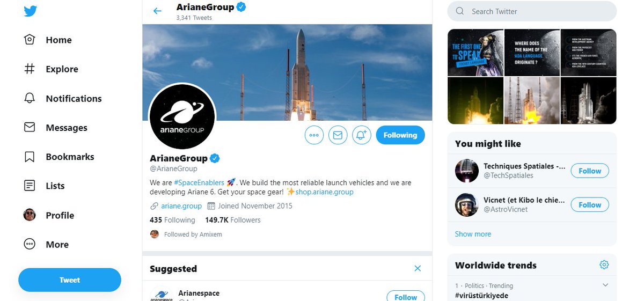Go back using the left arrow
Image resolution: width=644 pixels, height=301 pixels.
click(157, 11)
